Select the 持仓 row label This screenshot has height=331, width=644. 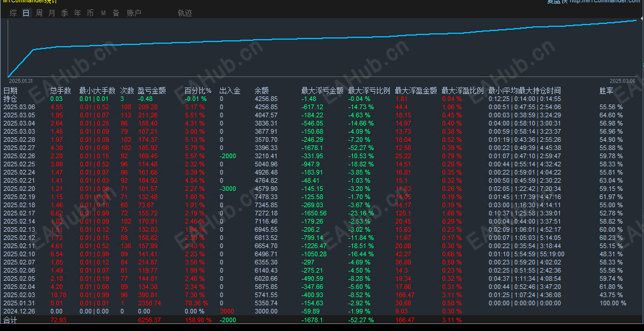click(x=10, y=99)
